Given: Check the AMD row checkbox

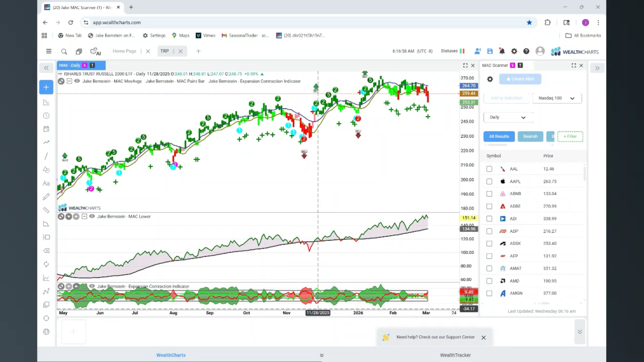Looking at the screenshot, I should tap(489, 281).
